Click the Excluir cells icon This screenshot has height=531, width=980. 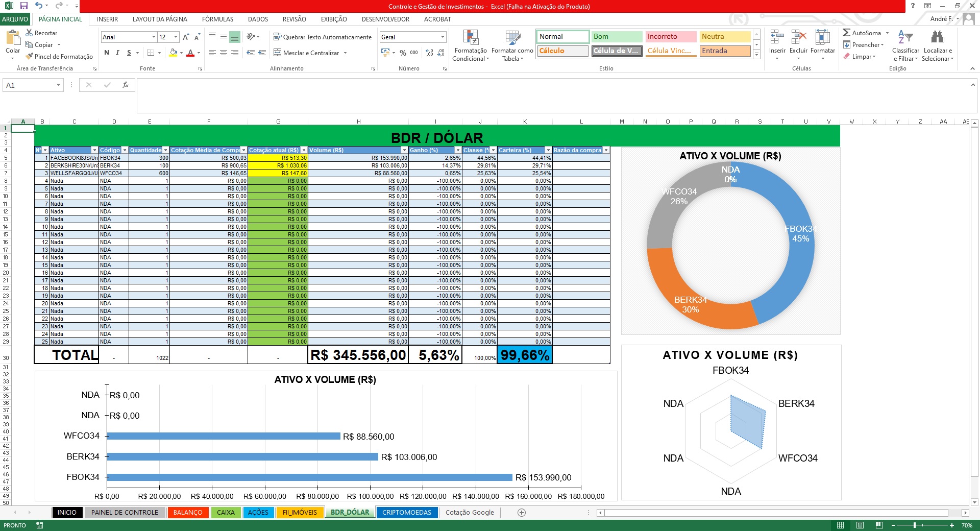[798, 38]
